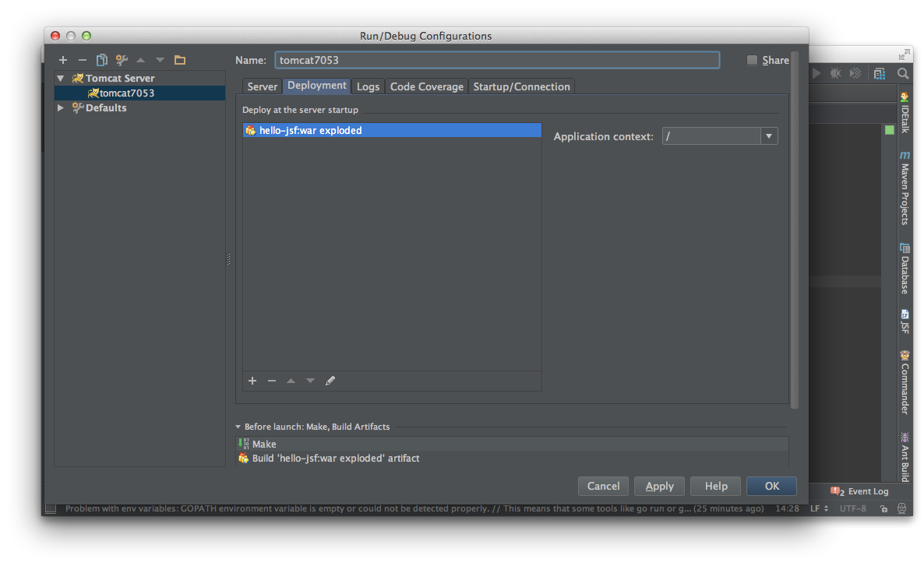This screenshot has height=566, width=924.
Task: Open the Startup/Connection tab
Action: coord(521,86)
